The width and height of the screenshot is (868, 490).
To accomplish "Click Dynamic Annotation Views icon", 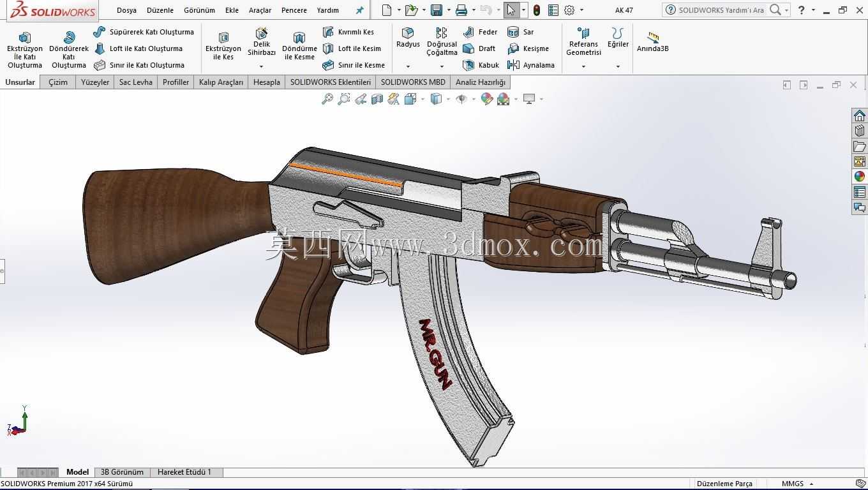I will [x=394, y=99].
